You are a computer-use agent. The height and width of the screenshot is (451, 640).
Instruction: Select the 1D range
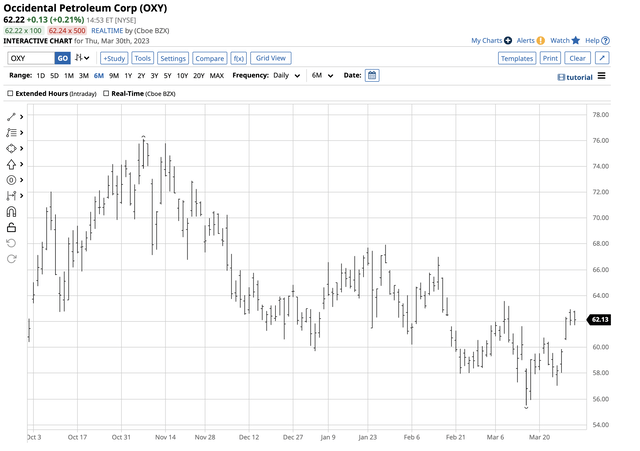pyautogui.click(x=41, y=76)
